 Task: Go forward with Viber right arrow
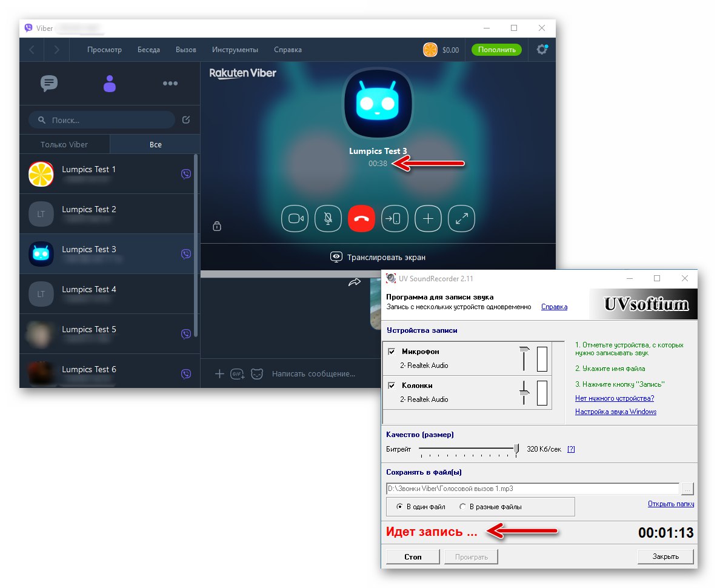coord(57,49)
